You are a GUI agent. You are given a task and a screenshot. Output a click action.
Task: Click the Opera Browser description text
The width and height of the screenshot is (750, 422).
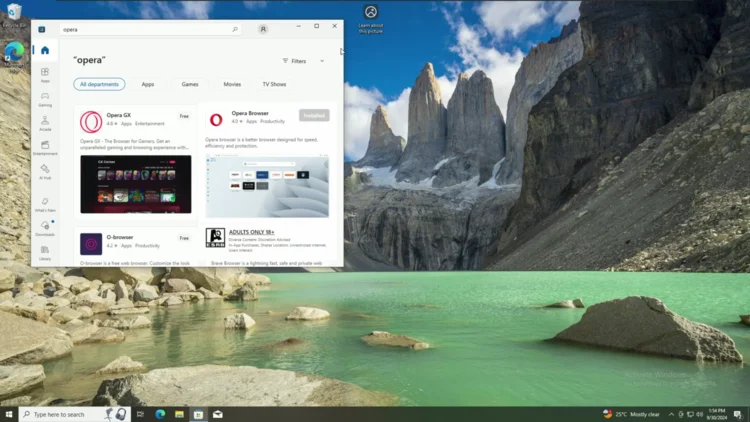[261, 143]
